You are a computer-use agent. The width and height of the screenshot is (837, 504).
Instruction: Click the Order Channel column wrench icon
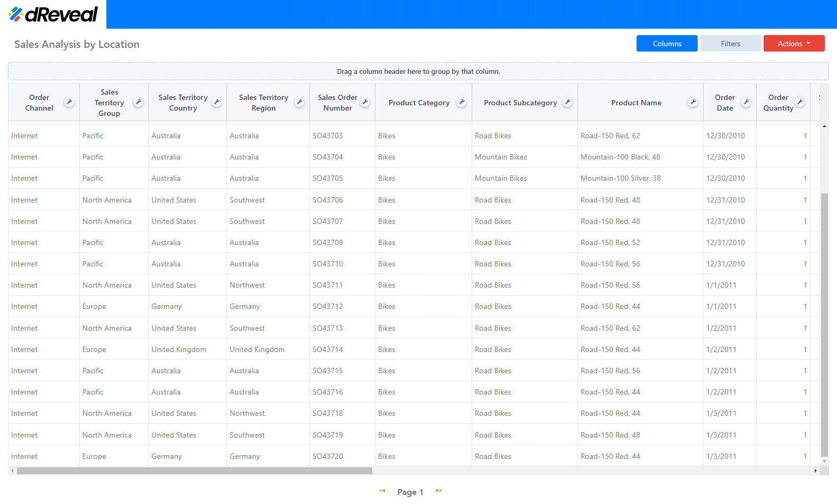69,102
